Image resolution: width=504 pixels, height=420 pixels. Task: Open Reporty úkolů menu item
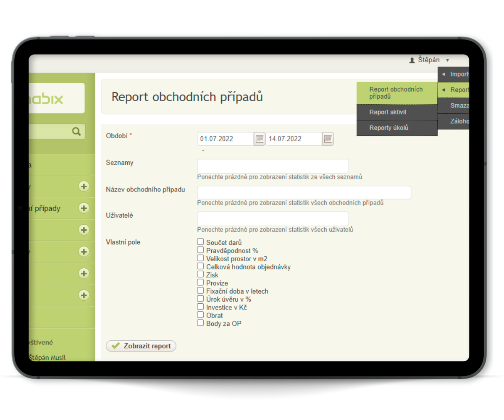[x=397, y=128]
